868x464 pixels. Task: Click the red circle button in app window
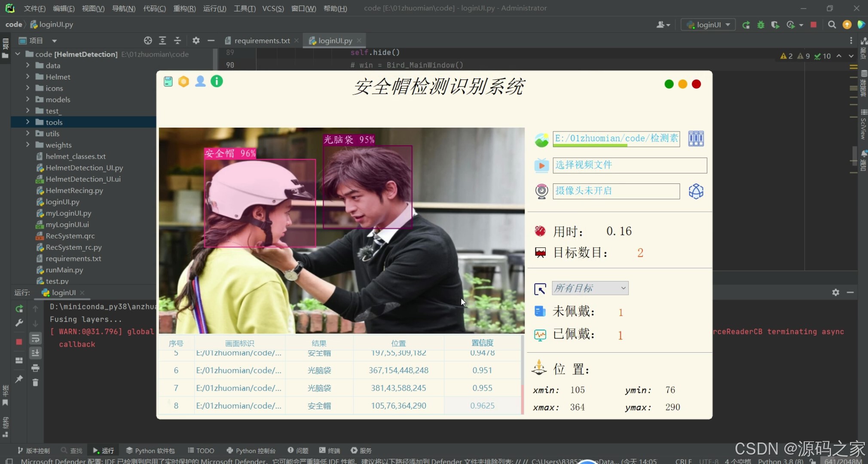tap(696, 84)
